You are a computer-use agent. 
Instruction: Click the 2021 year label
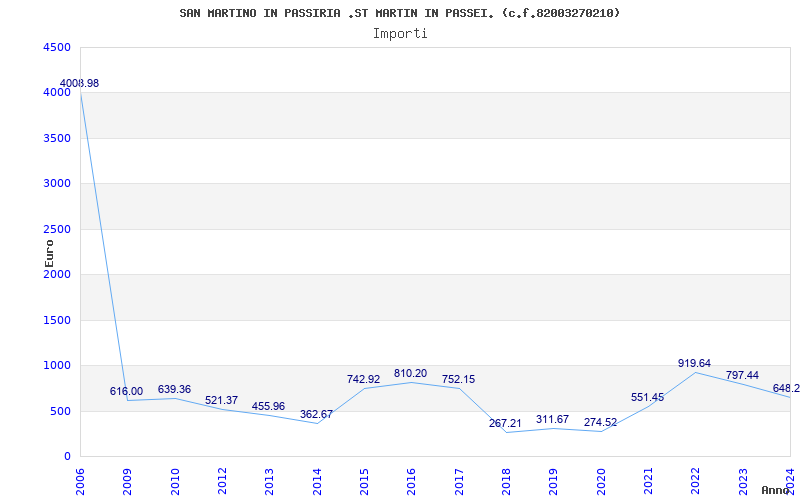[x=648, y=481]
